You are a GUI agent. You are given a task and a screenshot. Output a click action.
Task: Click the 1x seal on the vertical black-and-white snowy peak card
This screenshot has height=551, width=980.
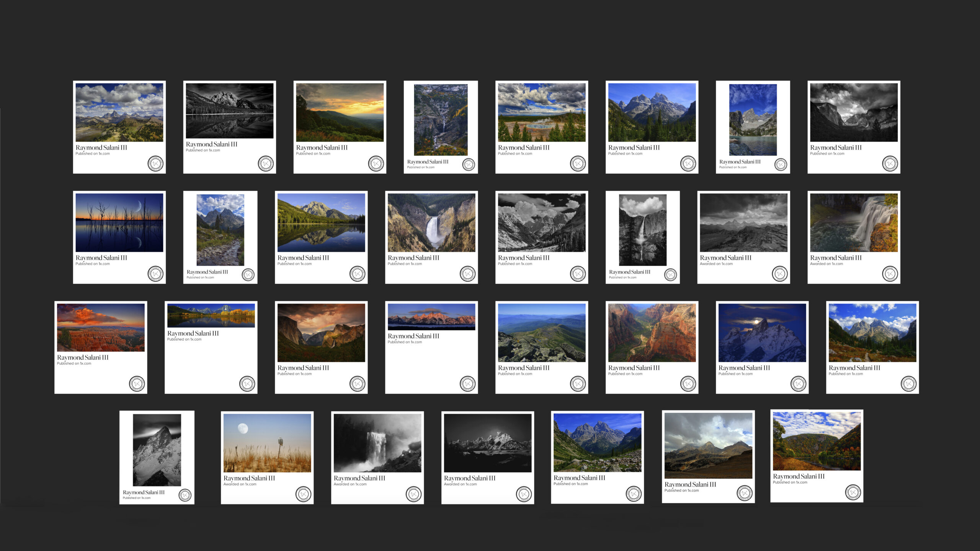[x=185, y=495]
